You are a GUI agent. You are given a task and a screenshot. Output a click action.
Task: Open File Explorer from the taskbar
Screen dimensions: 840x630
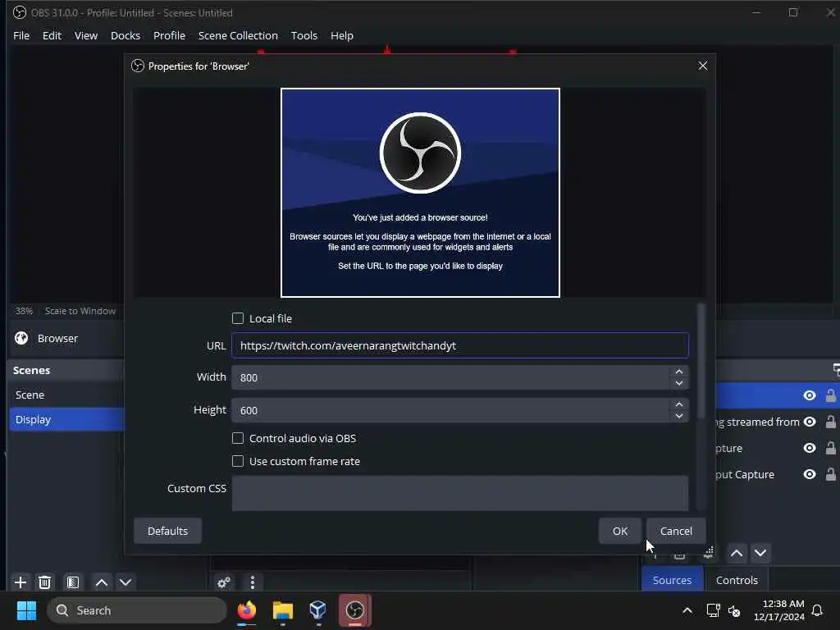click(282, 610)
